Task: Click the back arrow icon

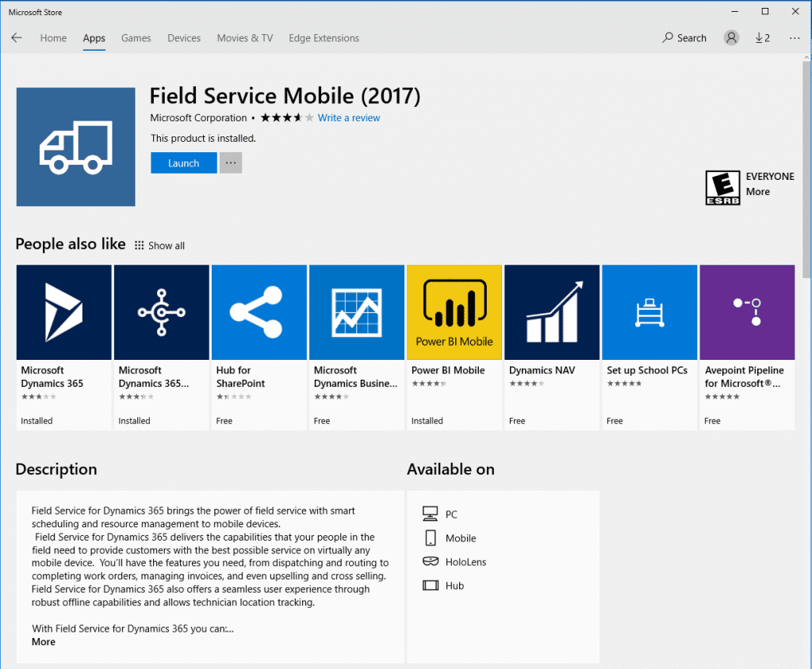Action: pyautogui.click(x=17, y=38)
